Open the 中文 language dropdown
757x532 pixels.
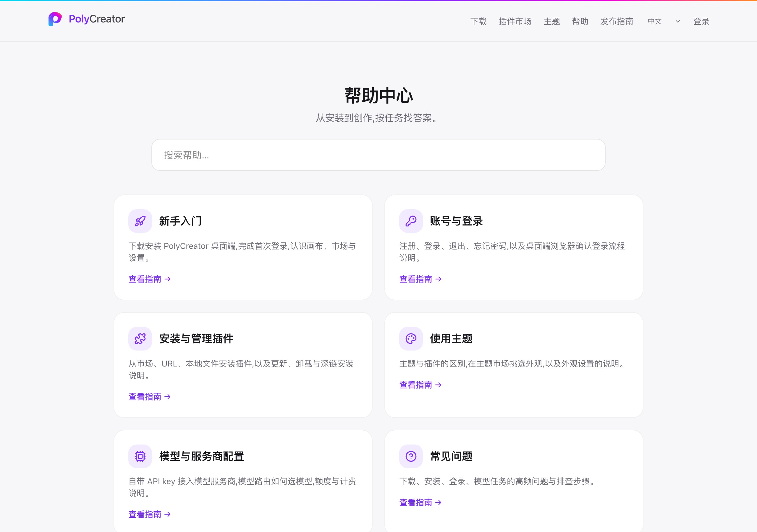pos(664,21)
